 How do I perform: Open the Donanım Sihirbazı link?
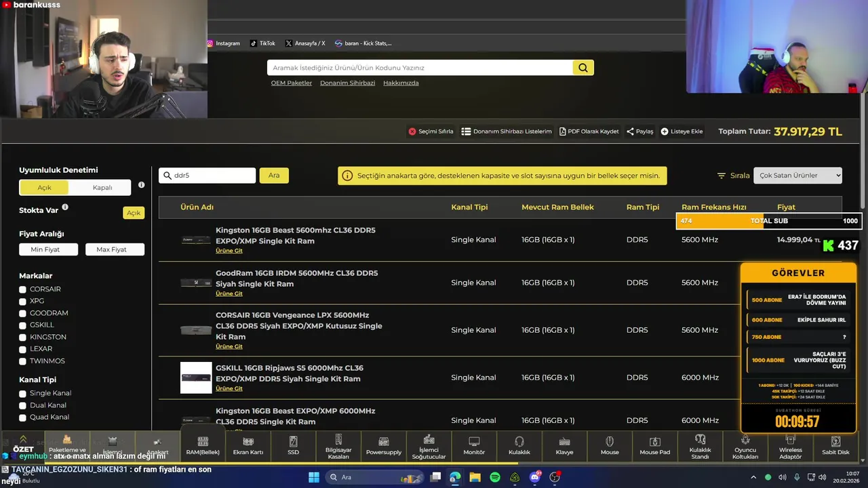click(x=347, y=83)
